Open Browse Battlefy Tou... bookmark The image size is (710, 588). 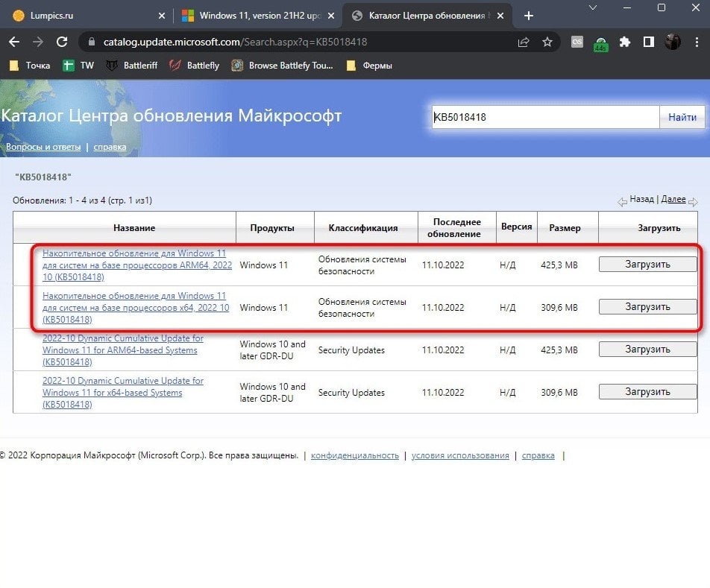tap(283, 66)
